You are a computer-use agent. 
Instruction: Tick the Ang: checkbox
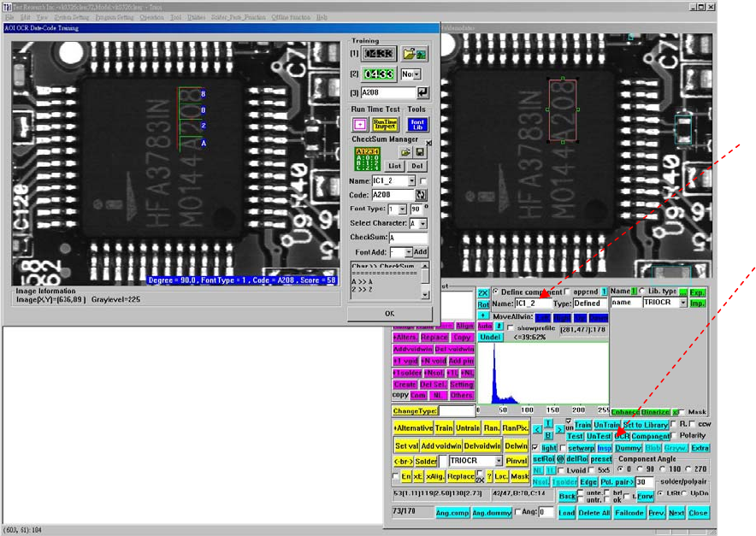pos(517,512)
